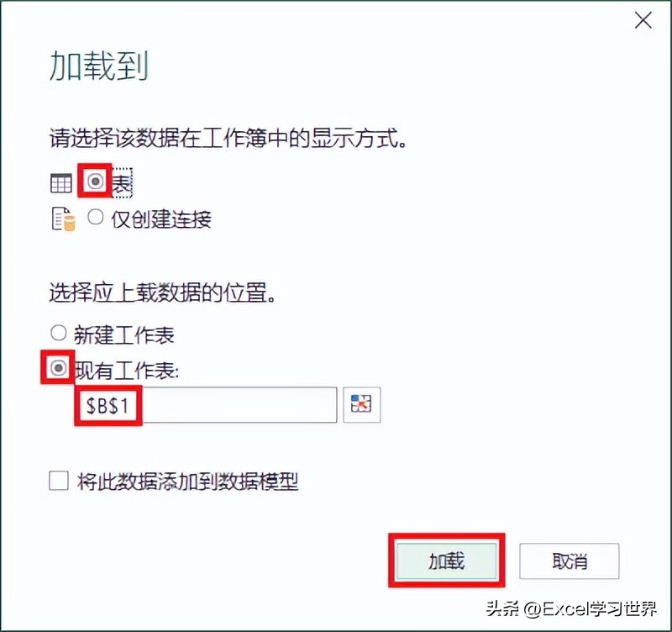Image resolution: width=672 pixels, height=632 pixels.
Task: Select the 表 radio button
Action: pos(95,181)
